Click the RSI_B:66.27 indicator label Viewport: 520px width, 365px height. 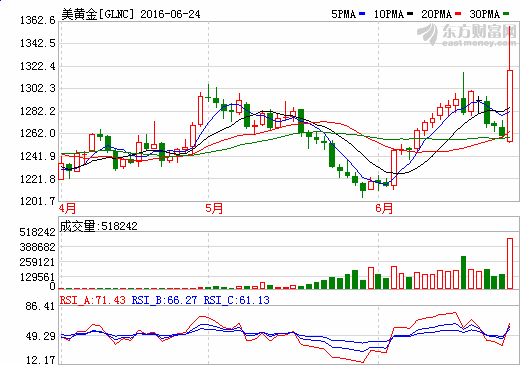click(x=164, y=300)
